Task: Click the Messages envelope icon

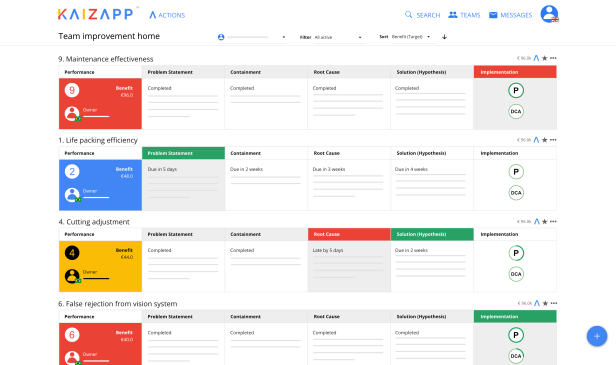Action: coord(493,15)
